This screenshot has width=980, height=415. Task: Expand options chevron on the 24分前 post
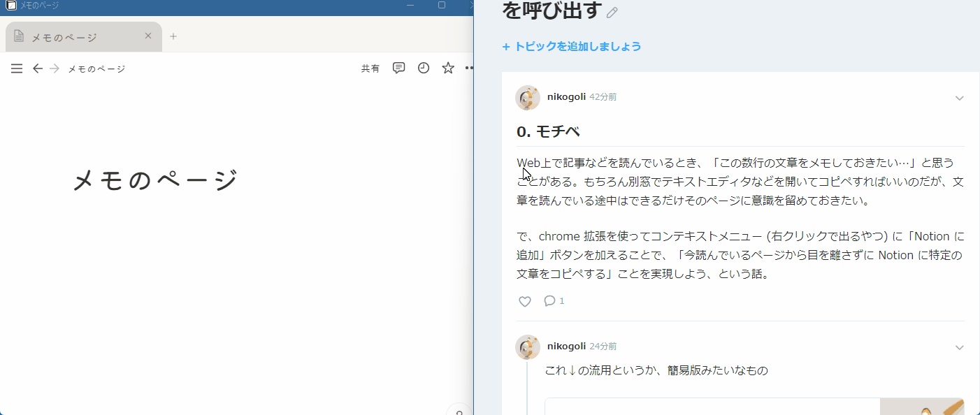[959, 348]
